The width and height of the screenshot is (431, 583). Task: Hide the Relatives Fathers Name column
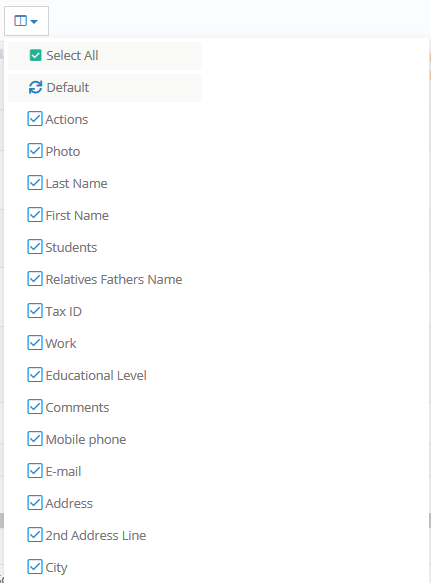click(x=35, y=279)
